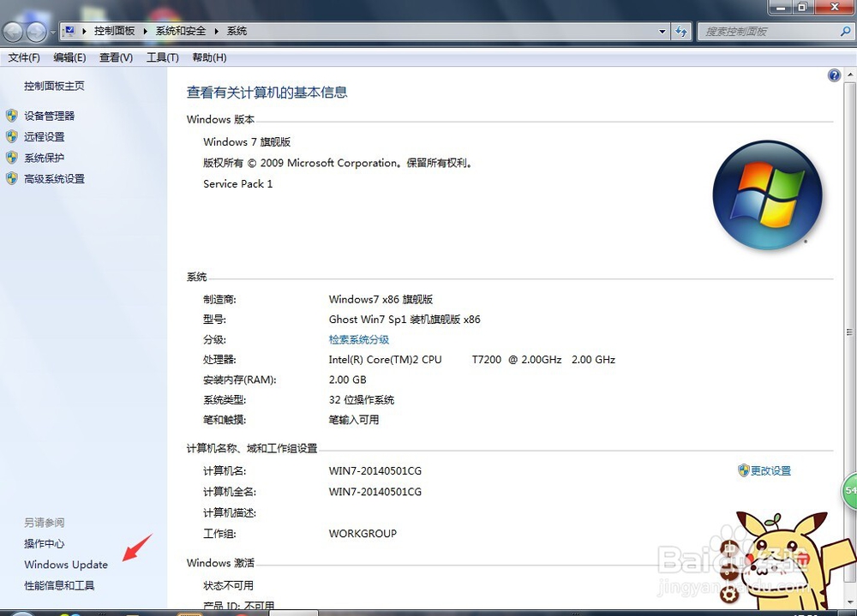Viewport: 857px width, 616px height.
Task: Click shield icon beside 系统保护
Action: coord(12,158)
